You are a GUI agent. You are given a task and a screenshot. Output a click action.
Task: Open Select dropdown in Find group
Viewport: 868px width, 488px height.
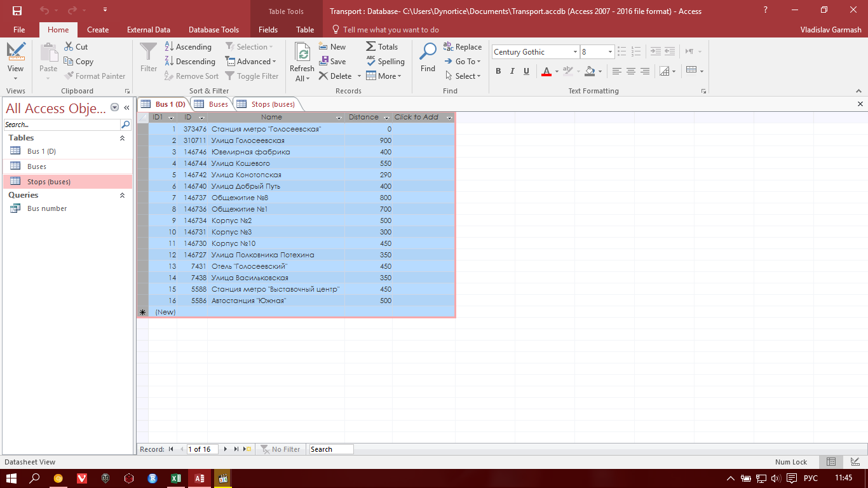click(x=463, y=76)
